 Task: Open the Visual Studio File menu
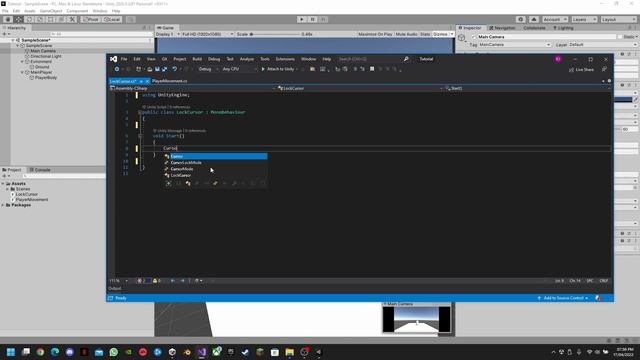(124, 59)
